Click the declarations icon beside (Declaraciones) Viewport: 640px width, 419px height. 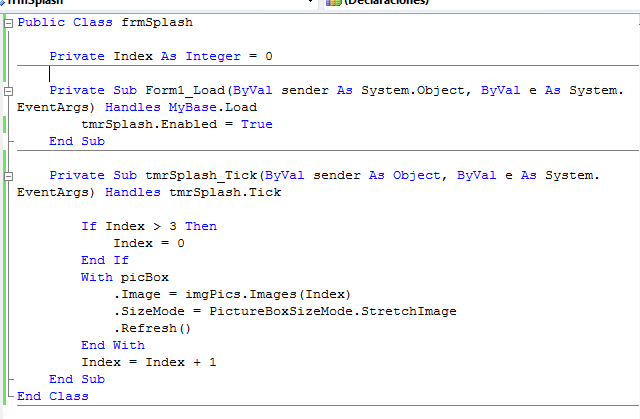point(333,2)
